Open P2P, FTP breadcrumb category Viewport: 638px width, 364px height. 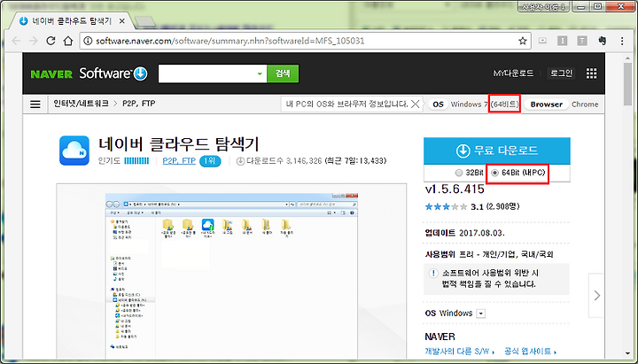pos(139,104)
